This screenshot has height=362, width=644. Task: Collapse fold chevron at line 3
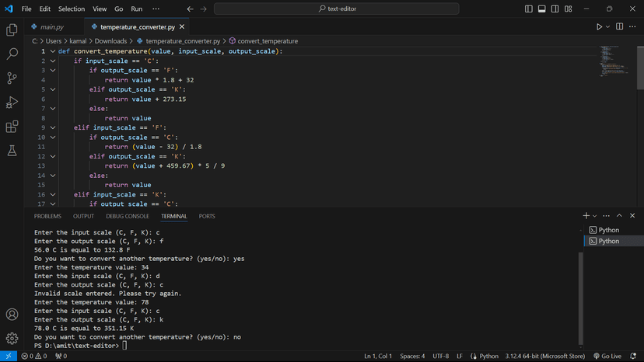point(53,70)
